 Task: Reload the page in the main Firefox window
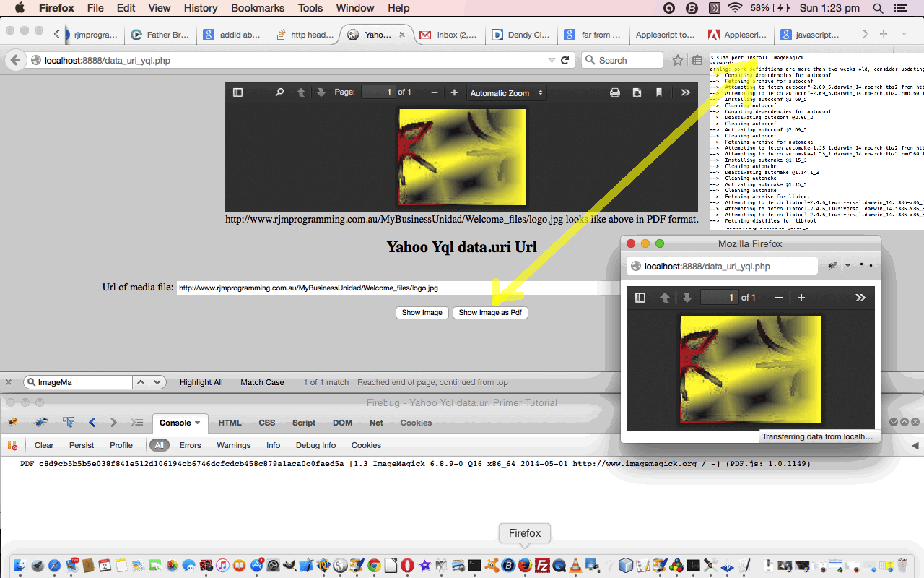point(565,61)
